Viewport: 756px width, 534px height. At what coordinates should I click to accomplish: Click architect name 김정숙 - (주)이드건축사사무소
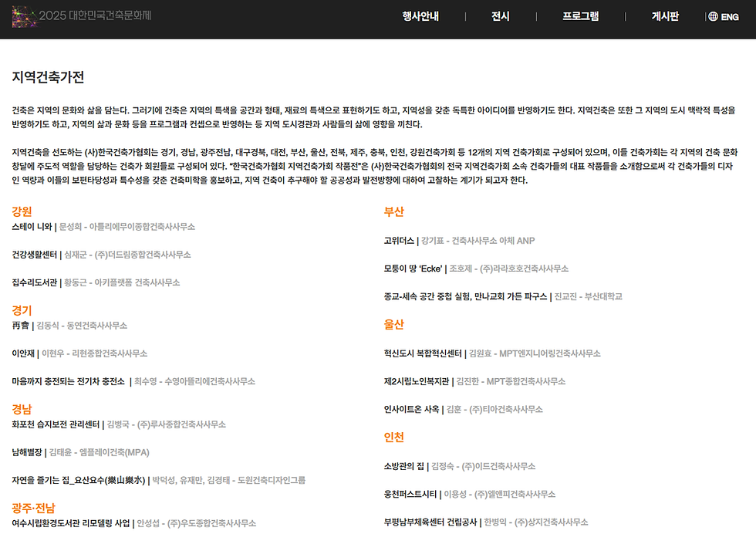click(483, 466)
